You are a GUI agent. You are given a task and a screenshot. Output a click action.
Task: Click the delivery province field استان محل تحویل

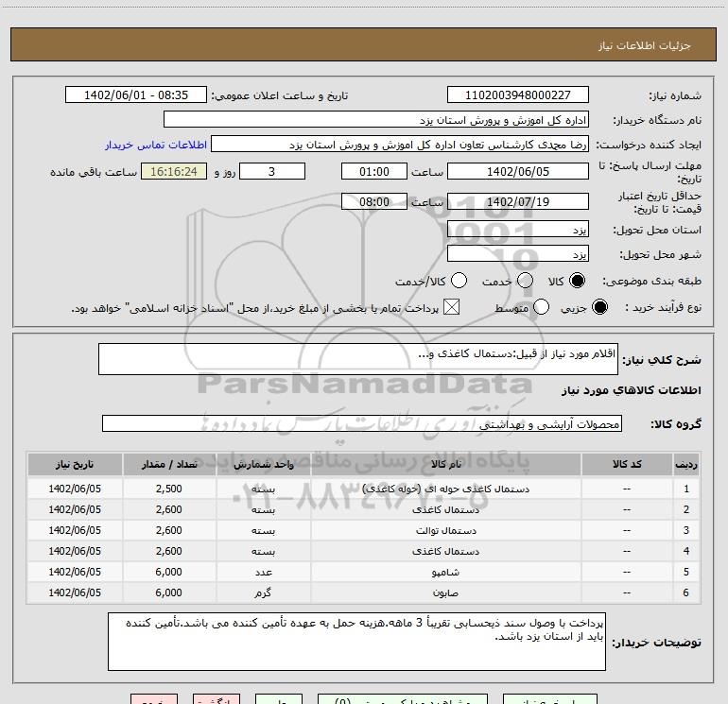518,230
